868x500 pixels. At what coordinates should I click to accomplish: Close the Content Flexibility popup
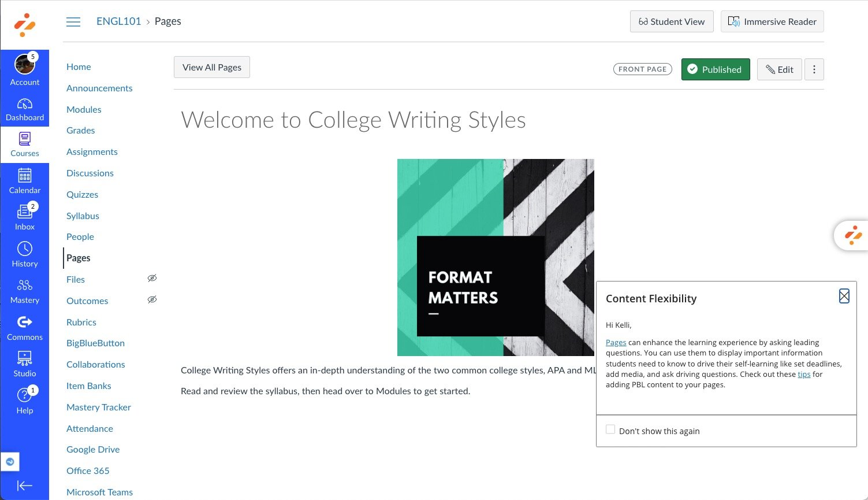[844, 296]
